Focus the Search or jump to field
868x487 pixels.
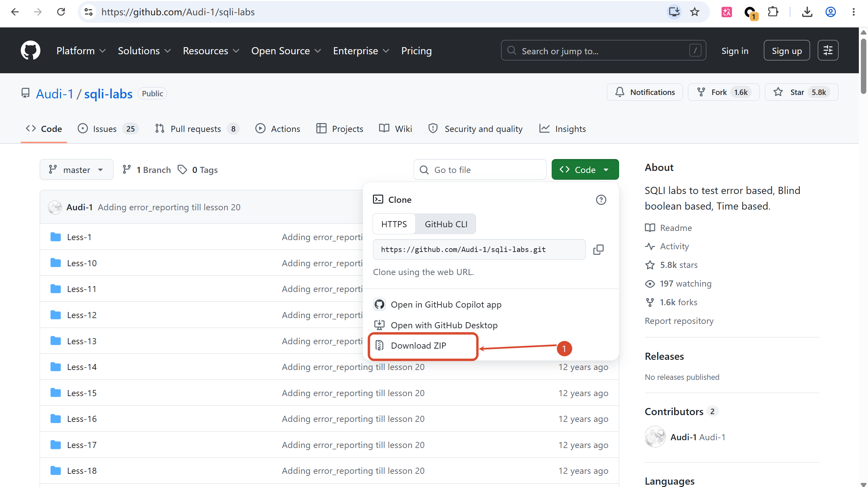coord(604,51)
